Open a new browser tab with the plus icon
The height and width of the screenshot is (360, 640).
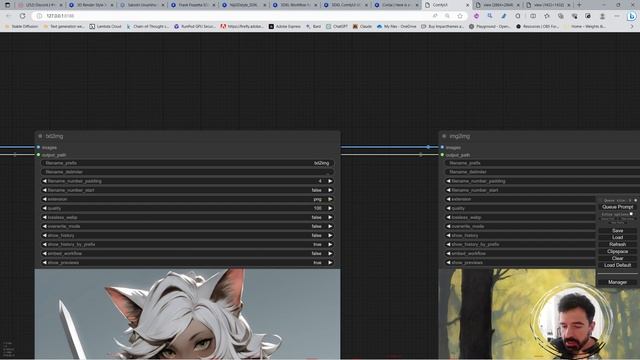tap(579, 5)
